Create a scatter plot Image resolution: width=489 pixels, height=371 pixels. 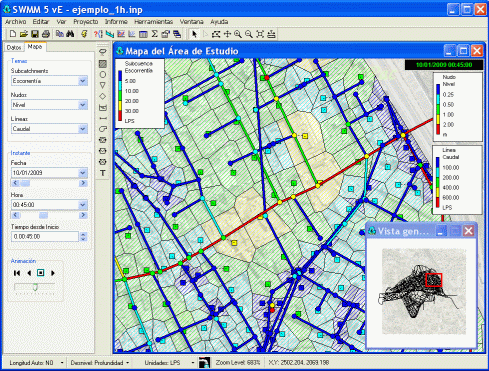pos(132,34)
